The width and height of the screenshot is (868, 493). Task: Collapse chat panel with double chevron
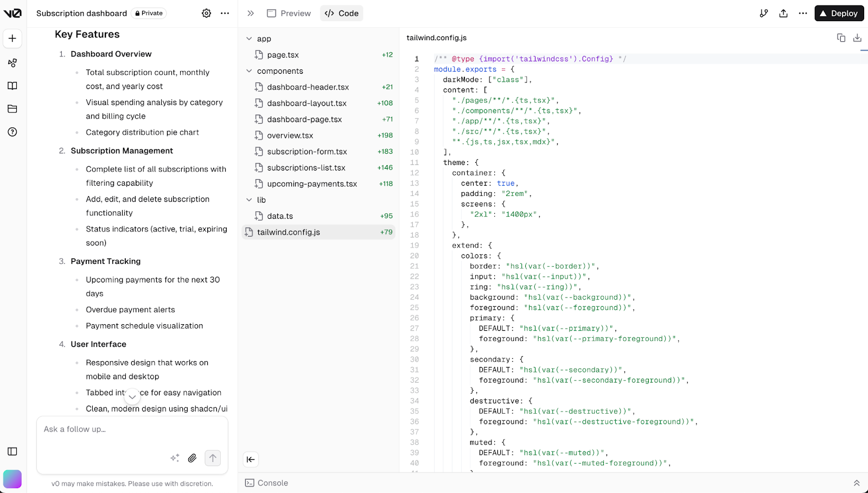click(251, 14)
